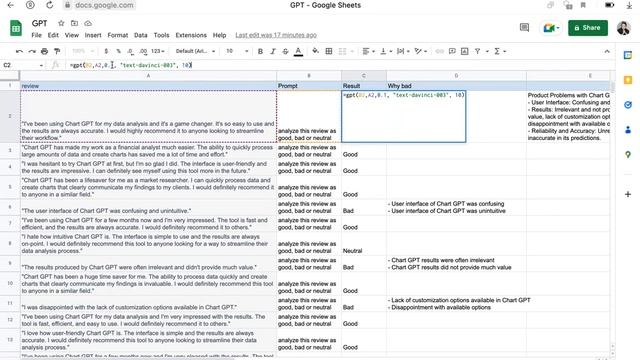640x360 pixels.
Task: Open the comment history icon
Action: 524,28
